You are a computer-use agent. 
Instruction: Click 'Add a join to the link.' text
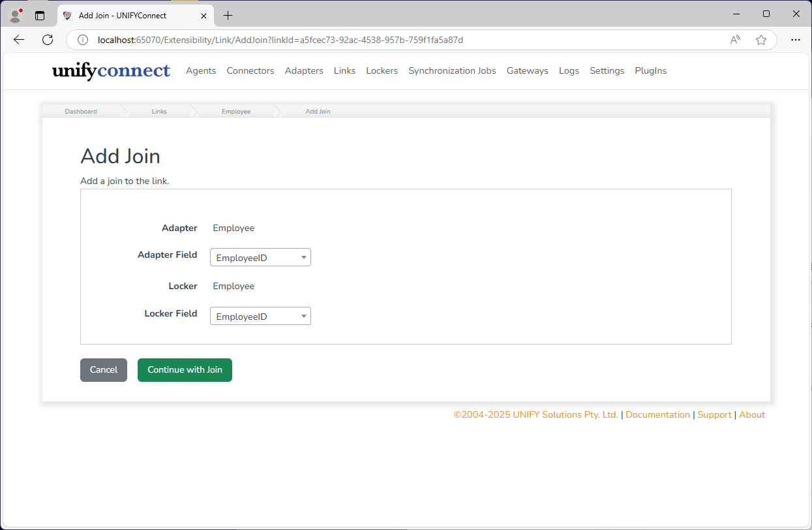tap(125, 181)
